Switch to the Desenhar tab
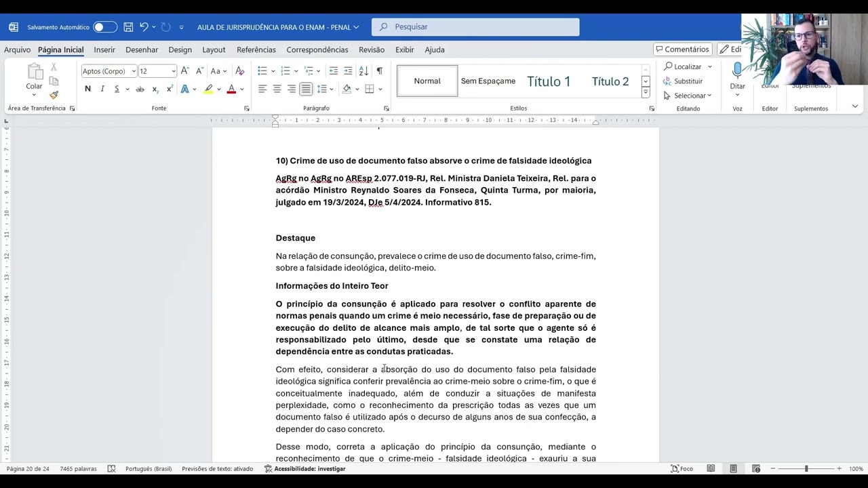This screenshot has width=868, height=488. point(142,49)
